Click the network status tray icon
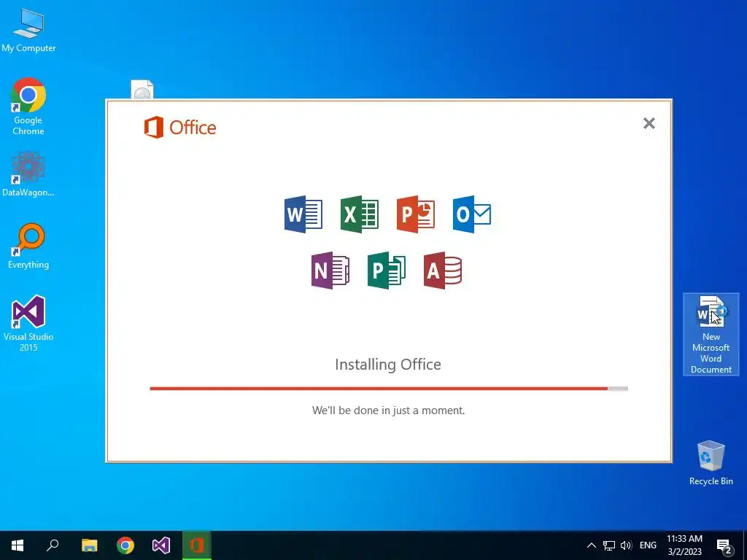The image size is (747, 560). [609, 545]
